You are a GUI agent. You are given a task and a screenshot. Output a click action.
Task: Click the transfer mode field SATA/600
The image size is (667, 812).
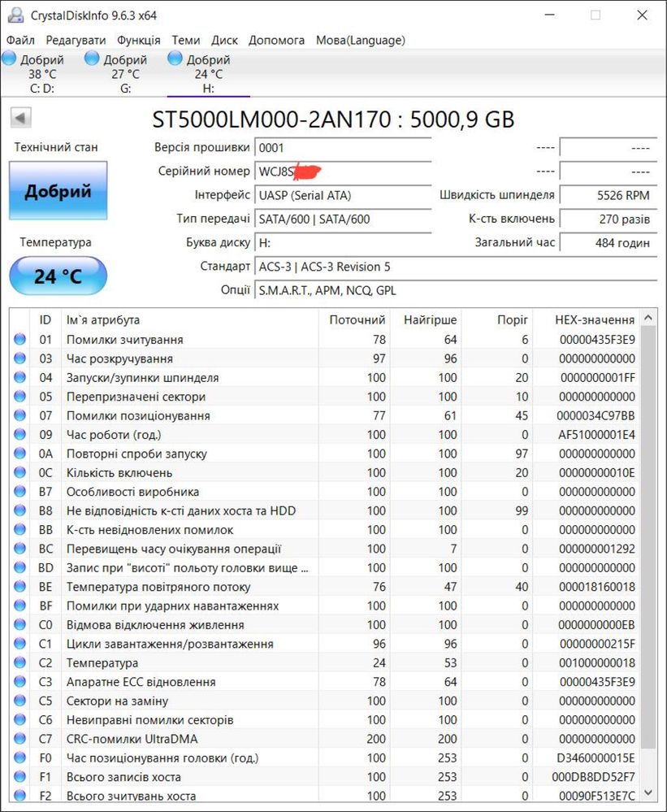pos(343,219)
